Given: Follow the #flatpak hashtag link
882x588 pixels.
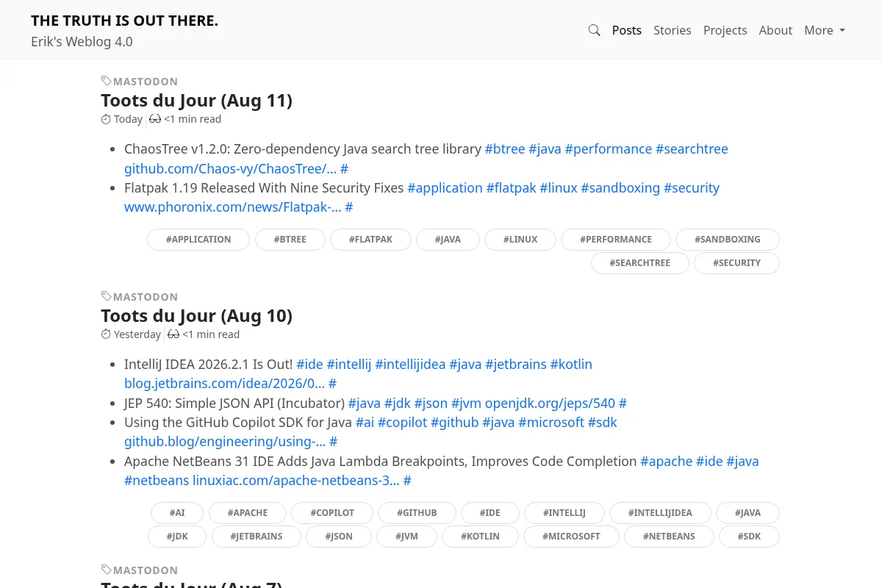Looking at the screenshot, I should [x=511, y=188].
